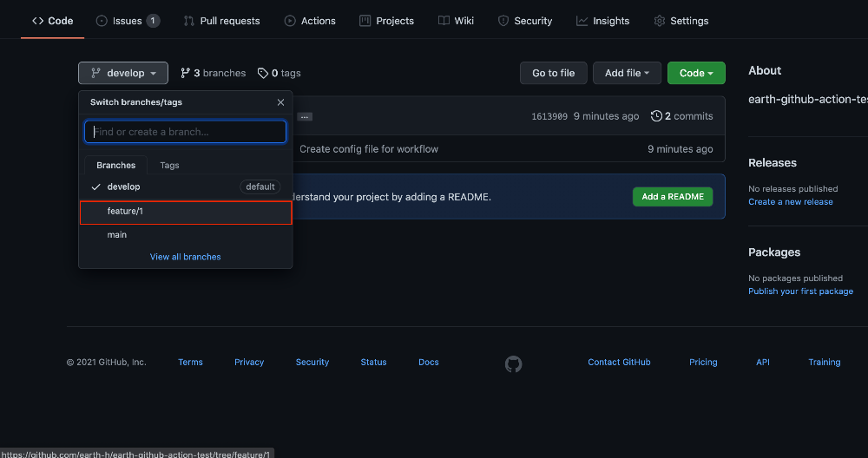Open the 2 commits history link
This screenshot has width=868, height=458.
[682, 116]
